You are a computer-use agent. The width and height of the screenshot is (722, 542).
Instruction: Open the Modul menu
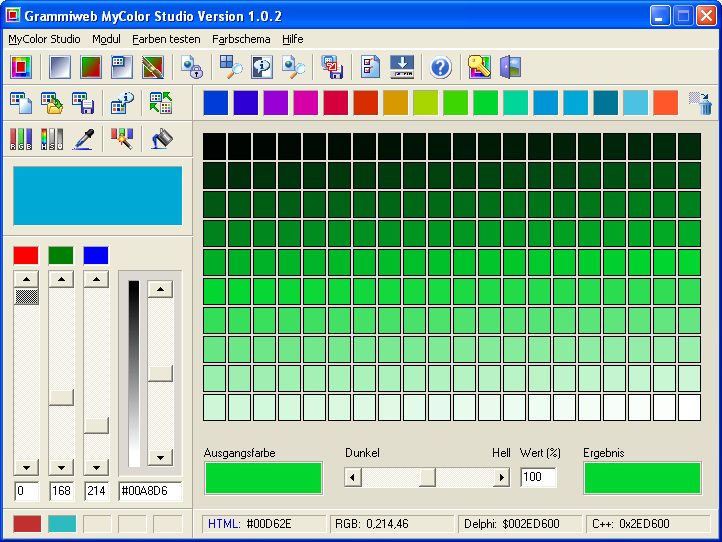click(106, 39)
